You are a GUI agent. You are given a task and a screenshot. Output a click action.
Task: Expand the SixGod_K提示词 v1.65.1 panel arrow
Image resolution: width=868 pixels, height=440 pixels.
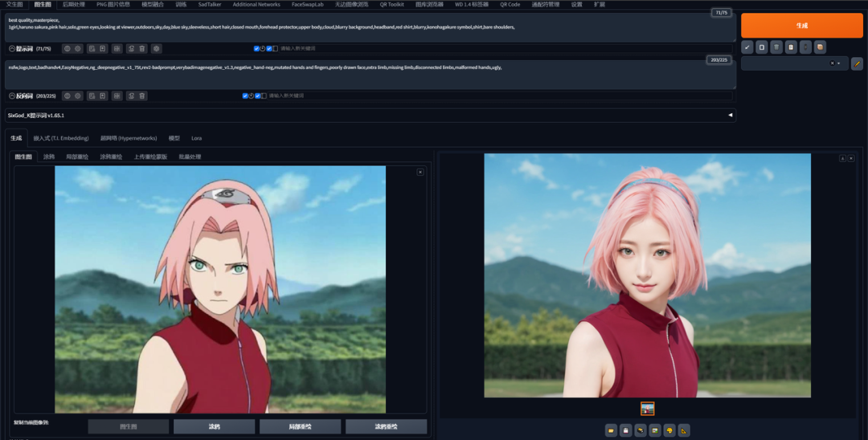tap(730, 115)
